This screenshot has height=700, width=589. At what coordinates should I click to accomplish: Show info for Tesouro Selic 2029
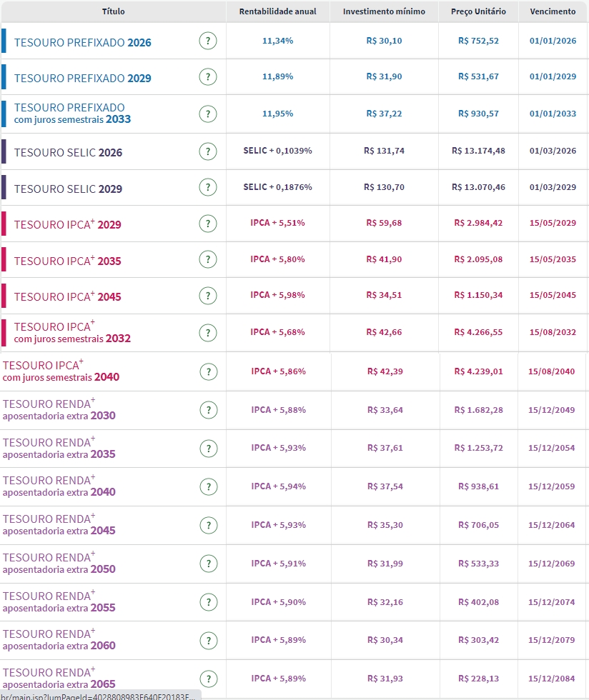(x=207, y=188)
